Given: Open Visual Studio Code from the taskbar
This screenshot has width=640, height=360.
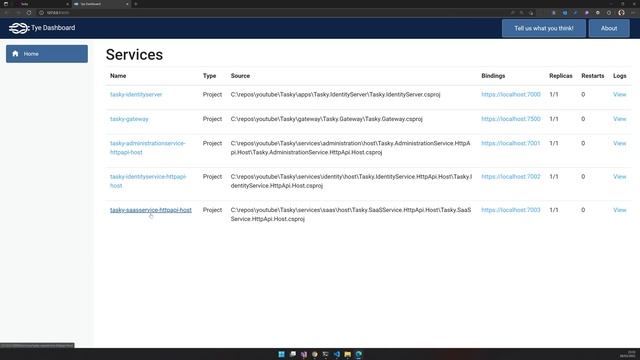Looking at the screenshot, I should coord(337,354).
